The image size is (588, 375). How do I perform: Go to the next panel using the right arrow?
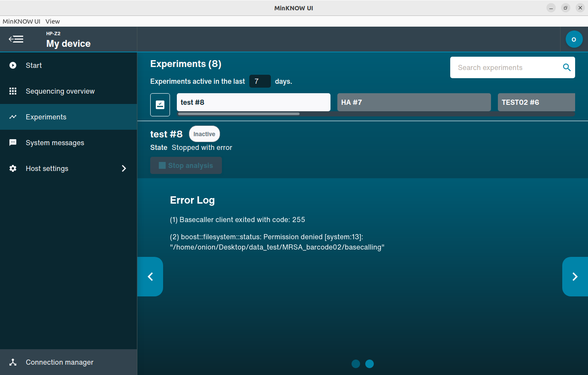(575, 277)
